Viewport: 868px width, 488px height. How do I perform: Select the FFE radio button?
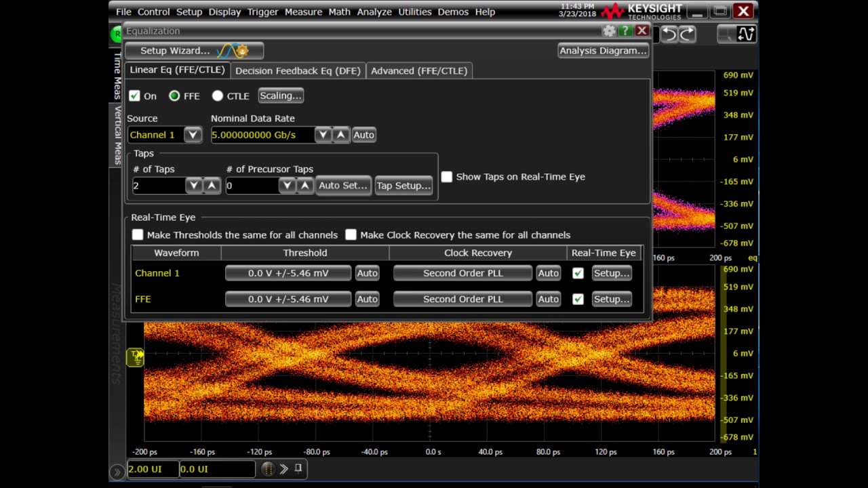pyautogui.click(x=174, y=96)
